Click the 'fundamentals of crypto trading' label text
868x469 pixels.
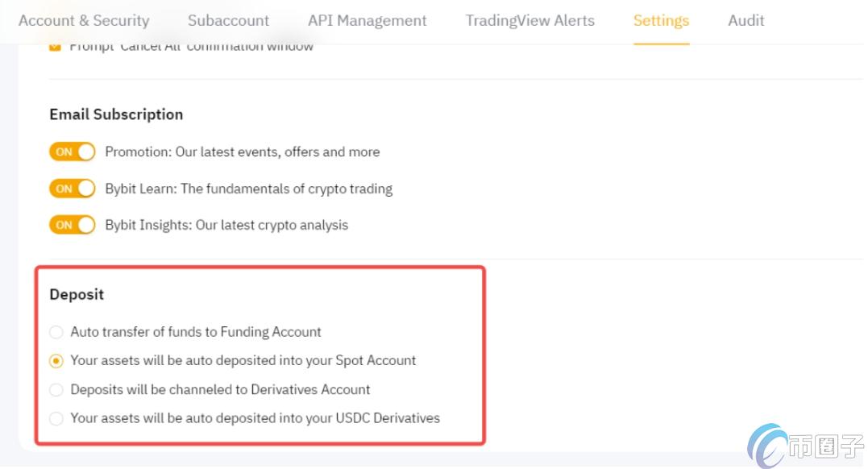tap(248, 189)
